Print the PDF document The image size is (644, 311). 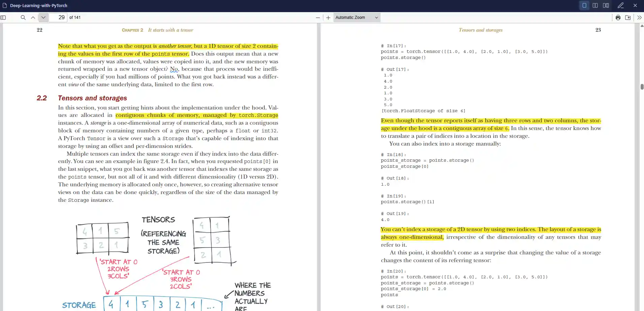click(618, 18)
